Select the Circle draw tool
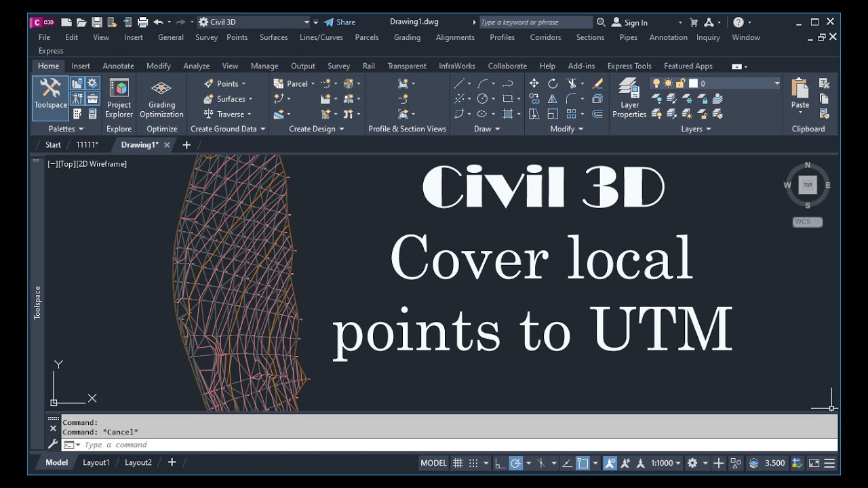The width and height of the screenshot is (868, 488). coord(482,98)
